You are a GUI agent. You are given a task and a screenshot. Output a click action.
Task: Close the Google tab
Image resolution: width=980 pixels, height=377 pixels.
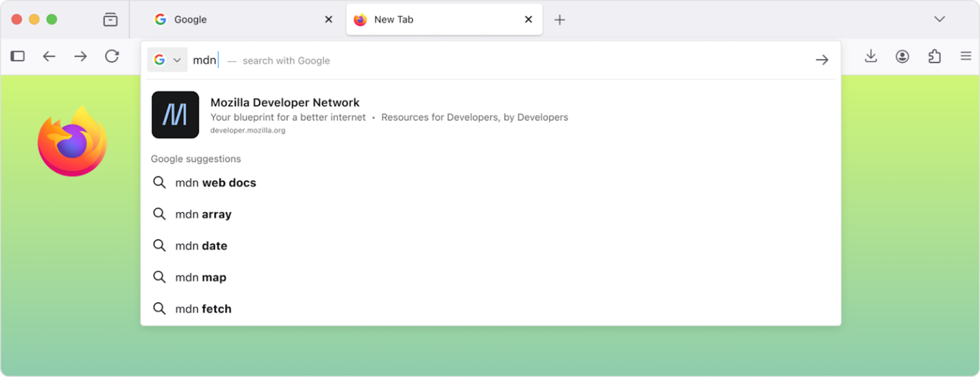(x=329, y=20)
